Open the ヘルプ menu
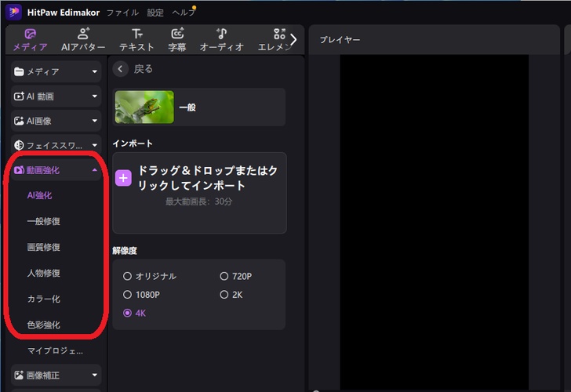Viewport: 571px width, 392px height. pyautogui.click(x=184, y=13)
